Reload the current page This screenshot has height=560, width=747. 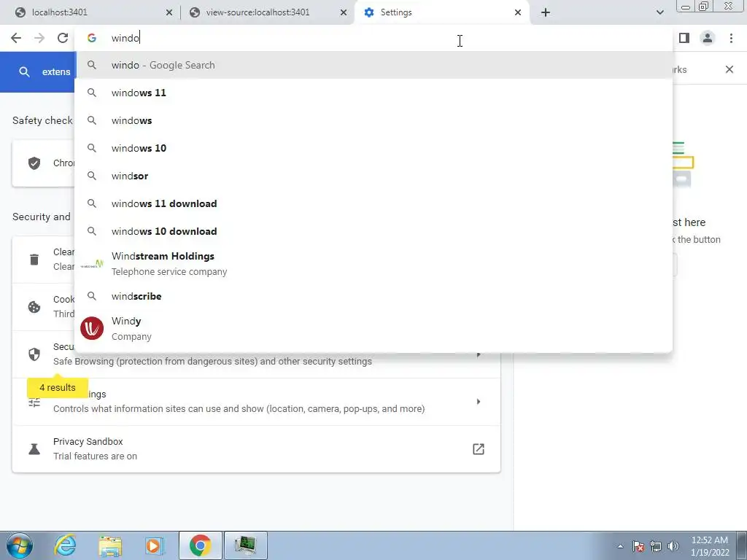63,38
